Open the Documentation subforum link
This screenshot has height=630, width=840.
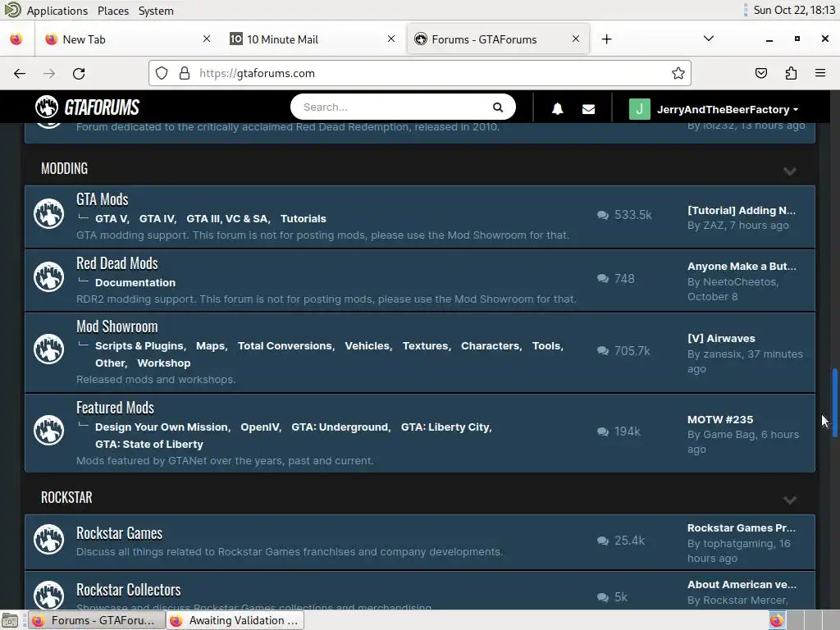[x=135, y=282]
